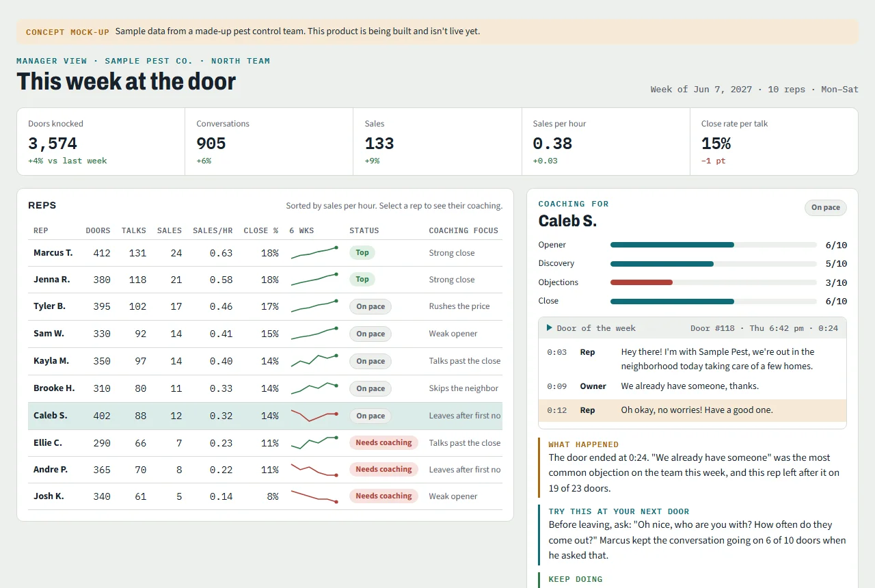This screenshot has height=588, width=875.
Task: Click the SALES/HR column header
Action: pos(213,230)
